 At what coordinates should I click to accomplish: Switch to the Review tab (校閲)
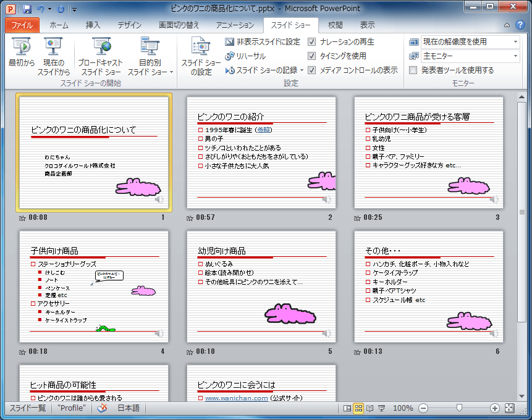(336, 25)
